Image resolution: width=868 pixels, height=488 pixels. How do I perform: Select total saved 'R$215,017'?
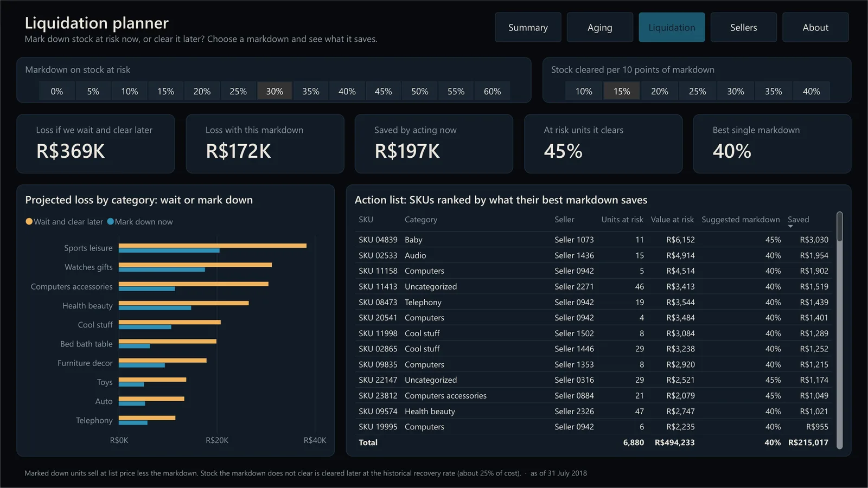(x=808, y=442)
